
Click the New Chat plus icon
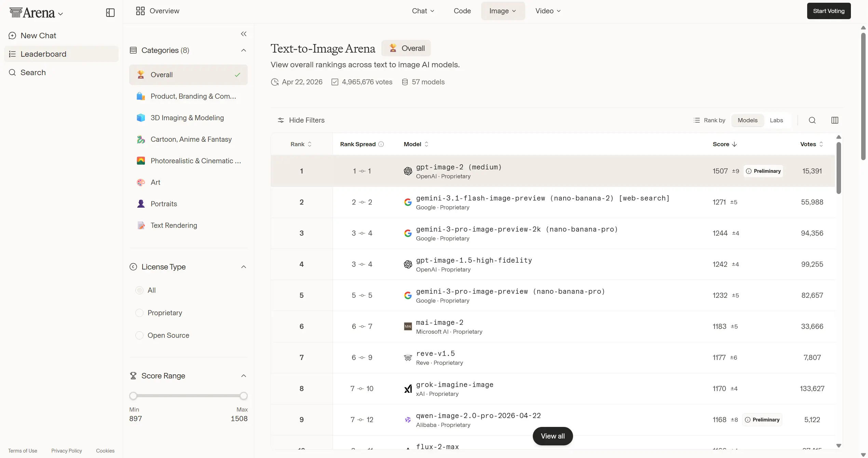click(12, 36)
